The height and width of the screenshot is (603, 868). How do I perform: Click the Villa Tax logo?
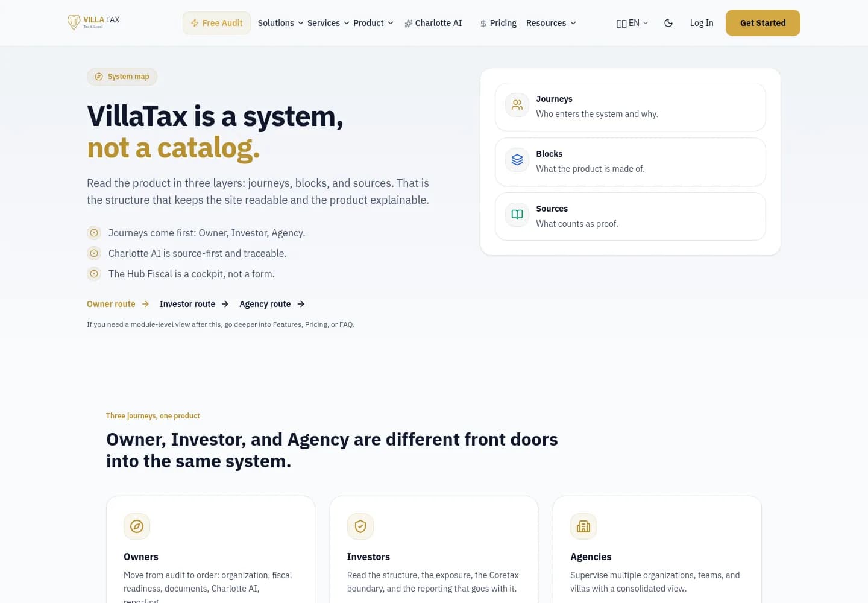pyautogui.click(x=93, y=22)
